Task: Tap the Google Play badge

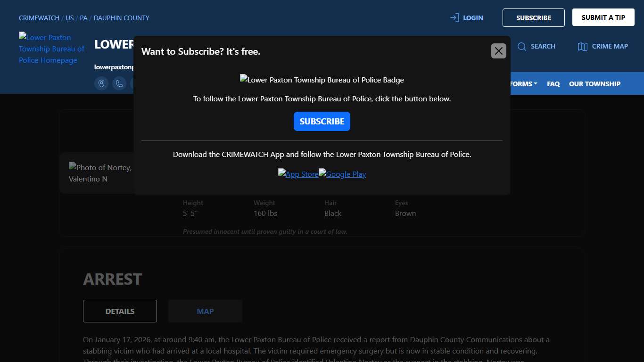Action: [x=342, y=174]
